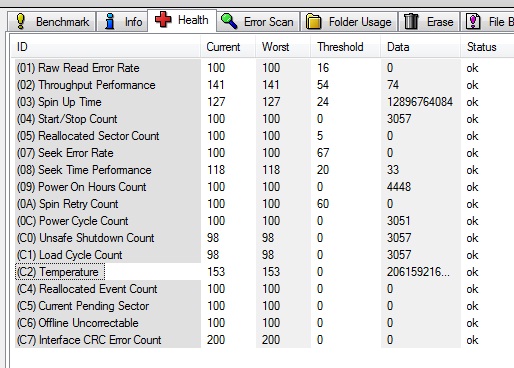Click the ok status for Raw Read Error Rate

[x=472, y=68]
